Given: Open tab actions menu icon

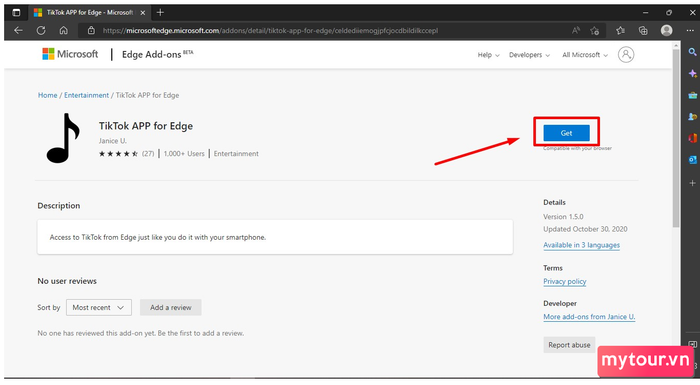Looking at the screenshot, I should pyautogui.click(x=17, y=13).
